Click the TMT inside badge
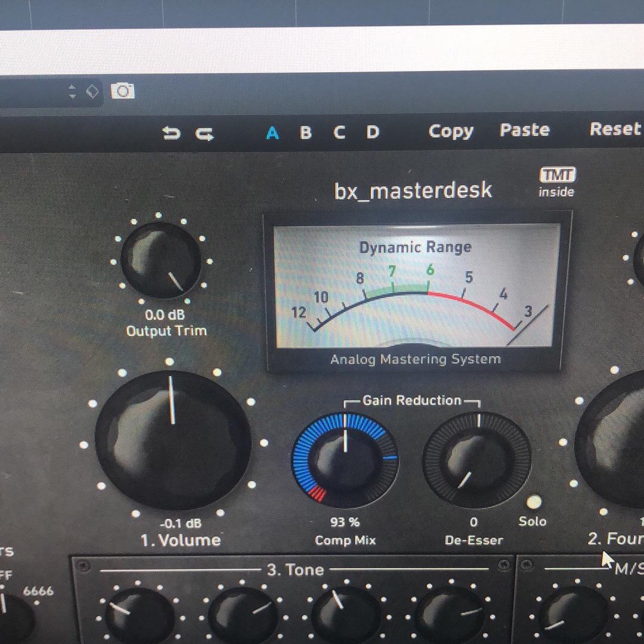Screen dimensions: 644x644 pos(558,182)
